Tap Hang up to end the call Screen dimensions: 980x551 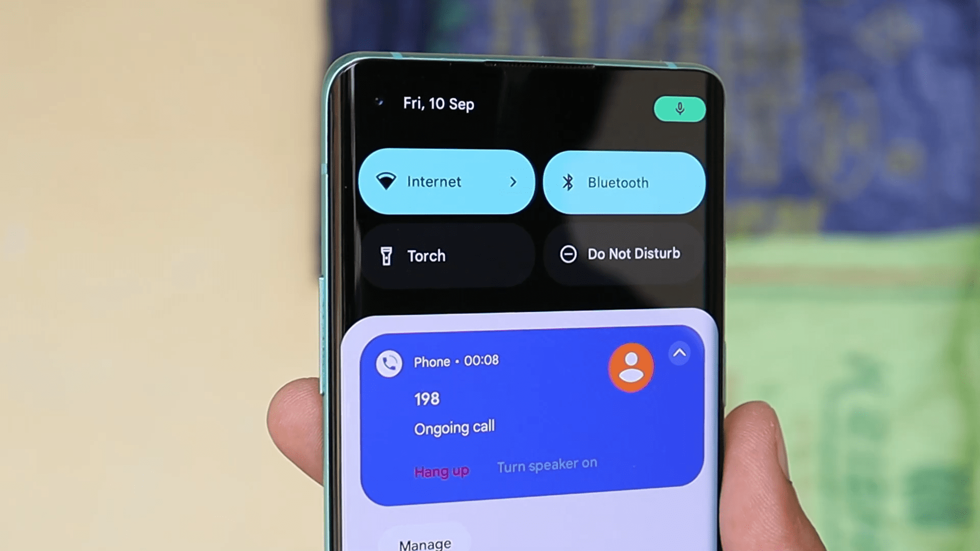click(x=441, y=470)
